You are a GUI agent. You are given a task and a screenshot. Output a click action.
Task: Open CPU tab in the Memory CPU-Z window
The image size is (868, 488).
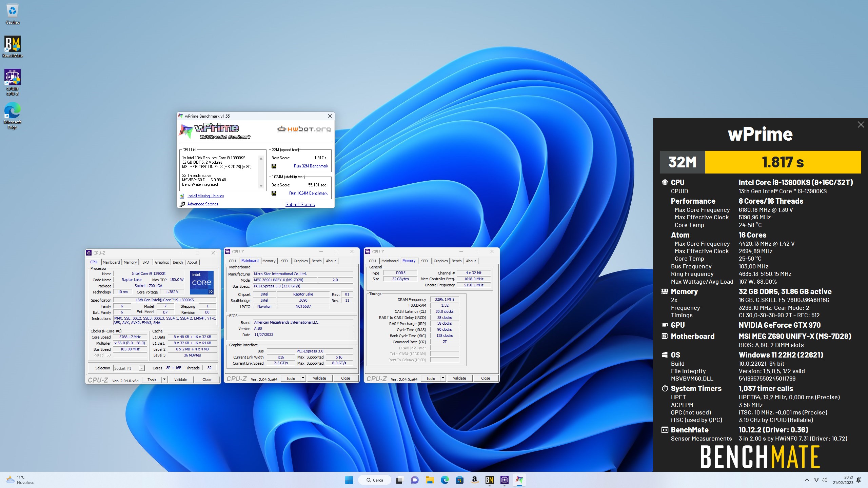(372, 261)
